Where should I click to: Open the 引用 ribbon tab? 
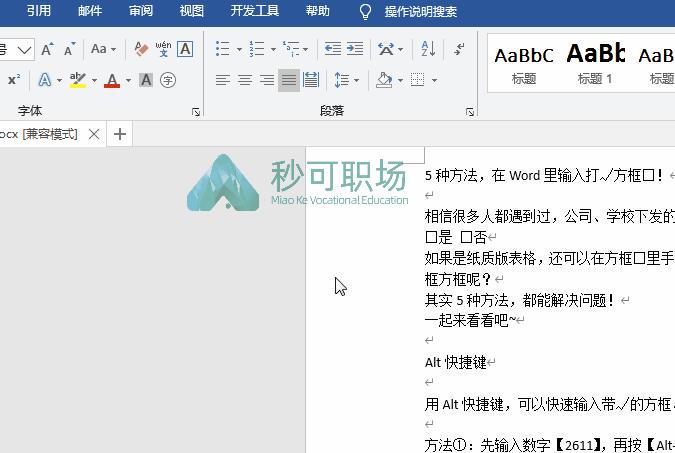pos(39,11)
